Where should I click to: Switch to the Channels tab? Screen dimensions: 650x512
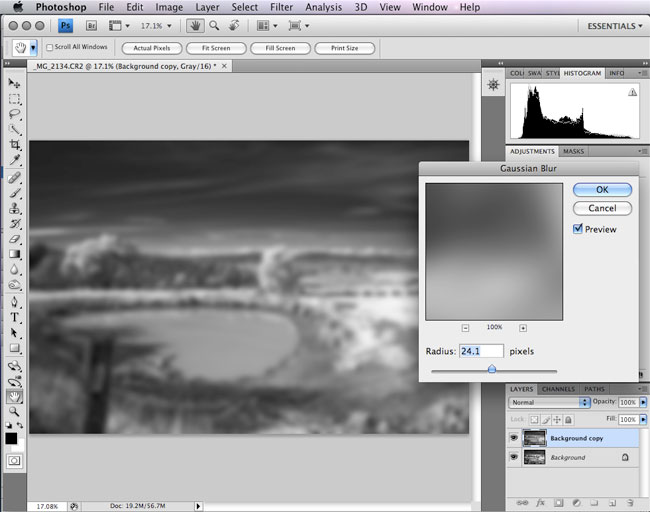pyautogui.click(x=559, y=389)
